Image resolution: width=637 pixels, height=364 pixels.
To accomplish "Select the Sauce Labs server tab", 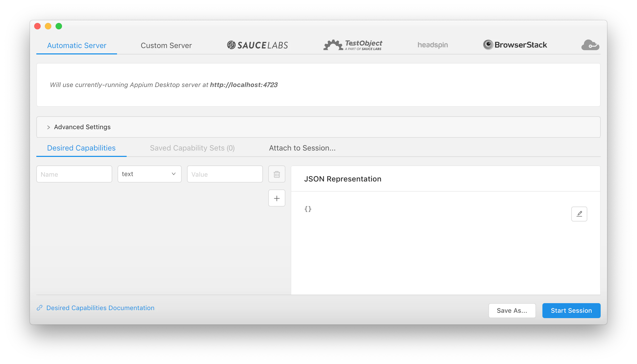I will (257, 45).
